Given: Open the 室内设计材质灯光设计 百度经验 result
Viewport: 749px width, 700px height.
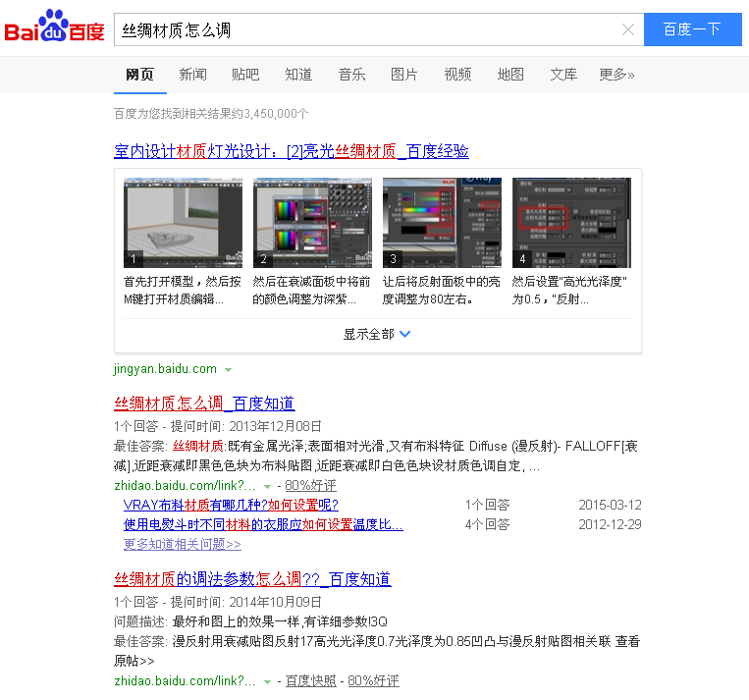Looking at the screenshot, I should pyautogui.click(x=292, y=151).
